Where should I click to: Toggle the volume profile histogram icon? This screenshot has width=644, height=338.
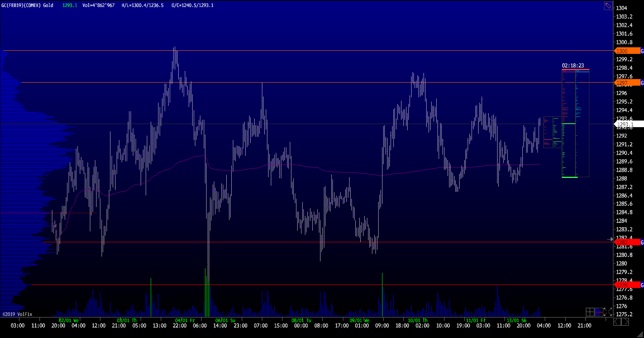pos(599,312)
